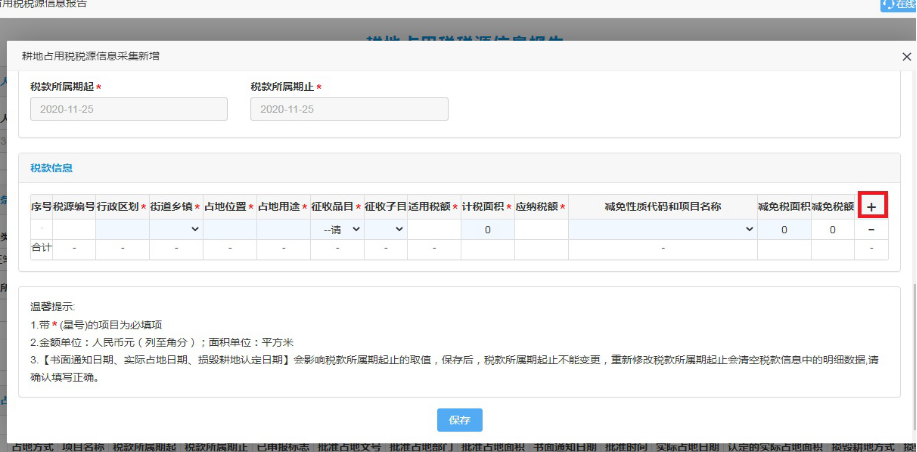Click the 保存 button
This screenshot has width=917, height=452.
459,419
